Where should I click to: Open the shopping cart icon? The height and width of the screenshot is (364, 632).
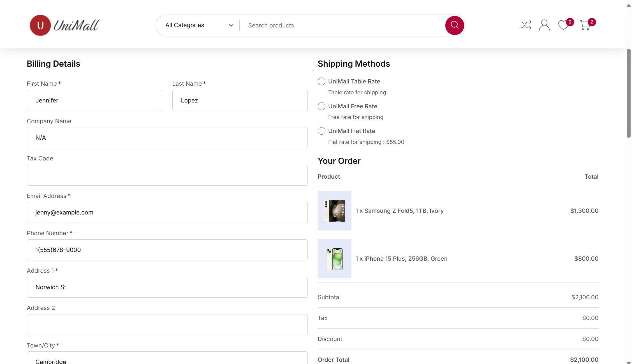coord(585,25)
